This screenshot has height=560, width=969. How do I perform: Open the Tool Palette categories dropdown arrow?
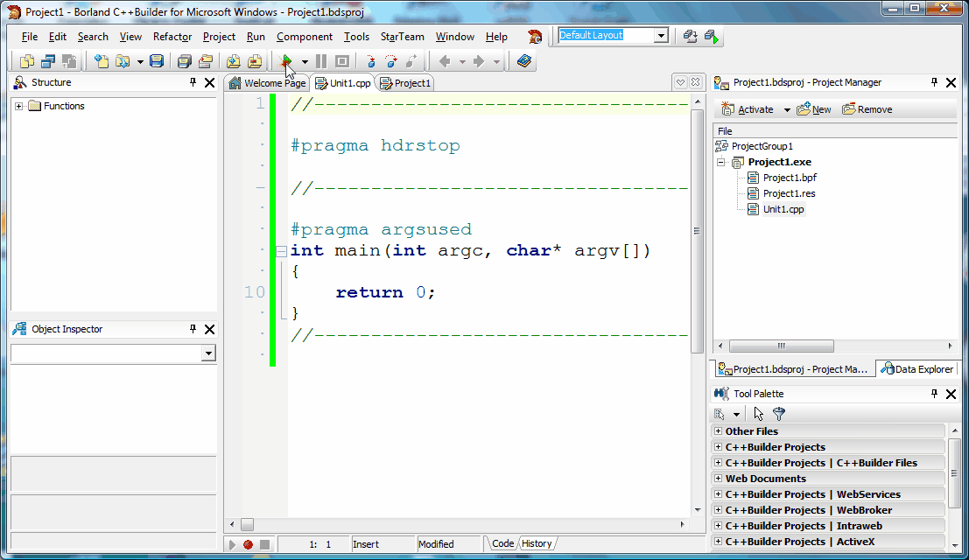click(x=736, y=414)
